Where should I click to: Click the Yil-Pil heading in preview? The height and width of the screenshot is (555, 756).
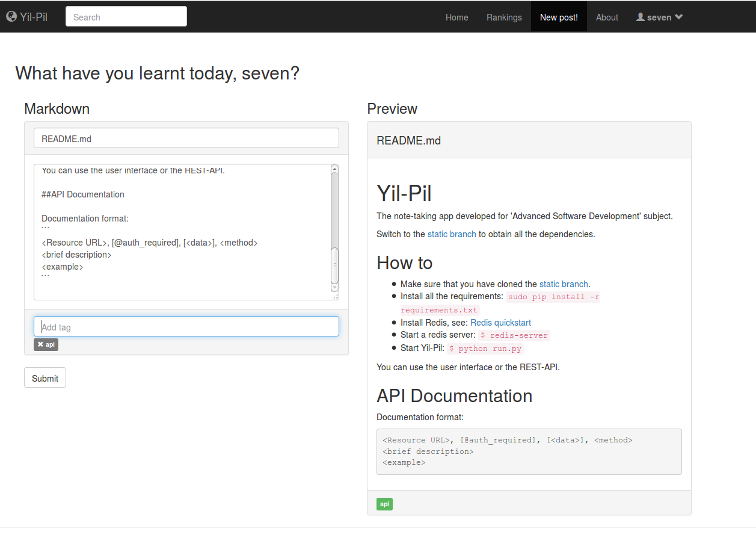404,193
